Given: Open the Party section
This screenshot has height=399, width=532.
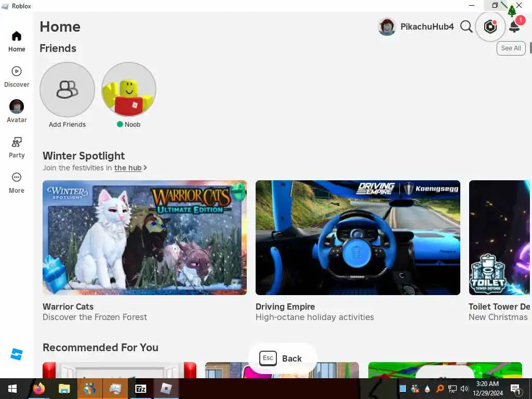Looking at the screenshot, I should (x=17, y=148).
